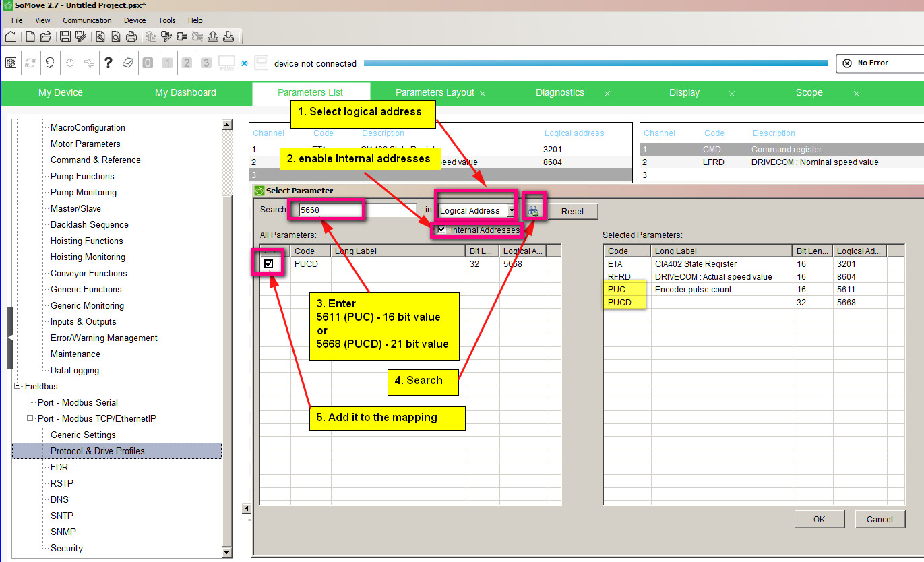924x562 pixels.
Task: Open help with the question mark icon
Action: click(x=108, y=63)
